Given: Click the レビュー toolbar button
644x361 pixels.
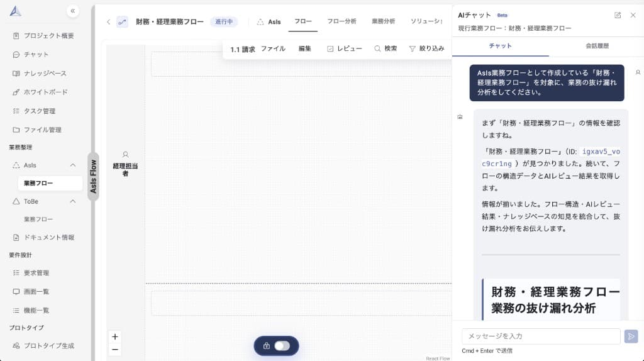Looking at the screenshot, I should click(345, 48).
